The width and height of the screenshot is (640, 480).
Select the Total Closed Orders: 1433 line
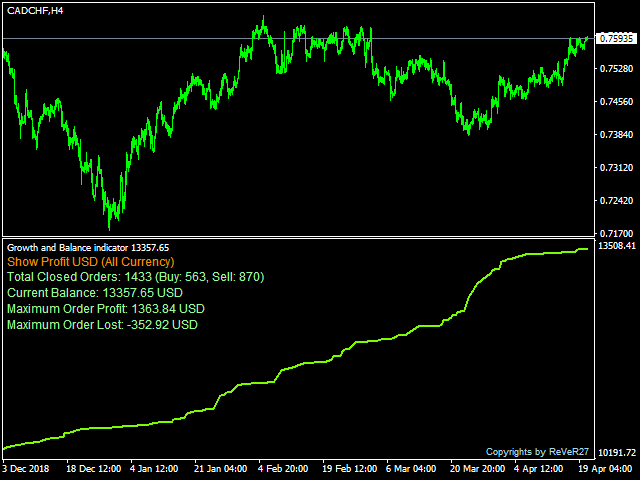(136, 277)
